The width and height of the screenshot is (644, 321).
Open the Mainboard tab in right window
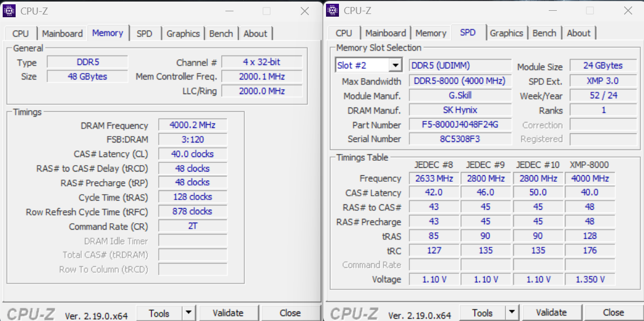click(x=386, y=33)
